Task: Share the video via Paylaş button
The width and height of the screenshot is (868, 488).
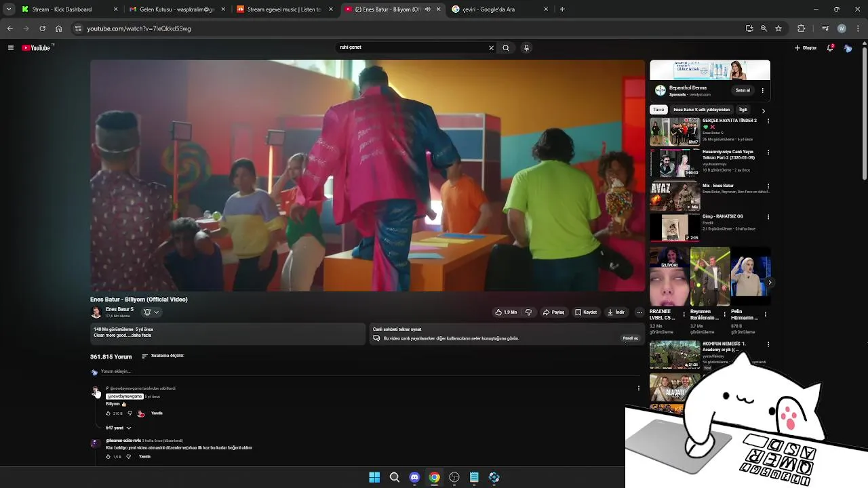Action: point(553,312)
